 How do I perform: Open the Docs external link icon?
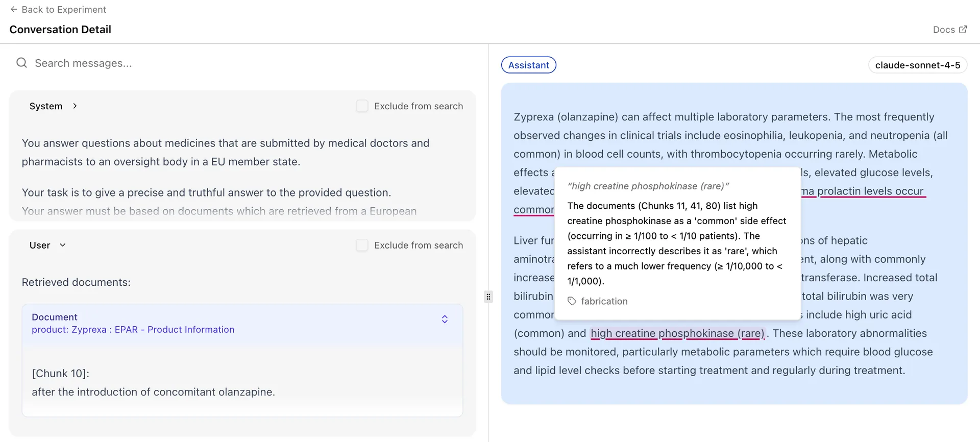tap(963, 29)
